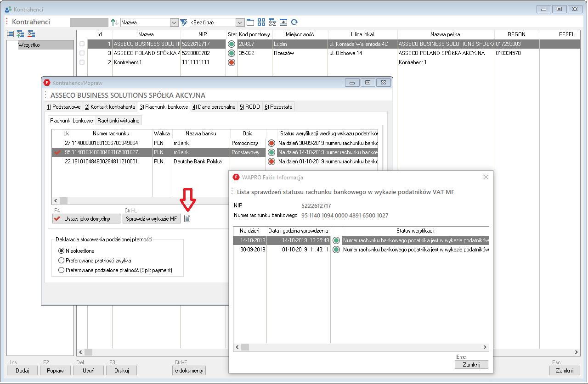Click the Ustaw jako domyślny button
Viewport: 588px width, 384px height.
[86, 219]
